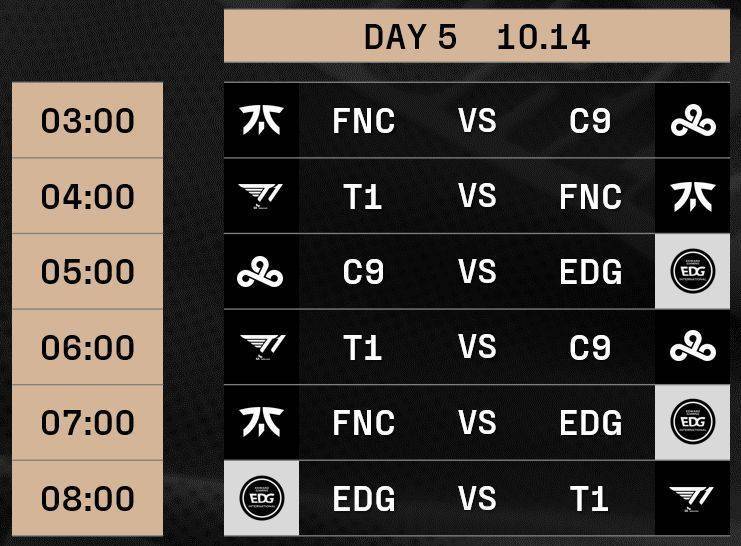
Task: Click the Fnatic logo in the 04:00 match
Action: [693, 196]
